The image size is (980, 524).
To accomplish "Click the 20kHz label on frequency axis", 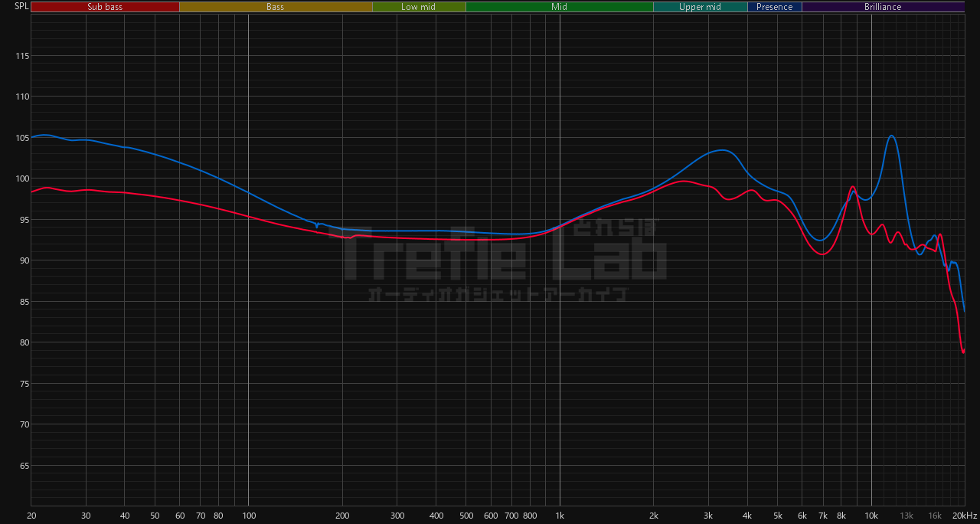I will tap(964, 516).
